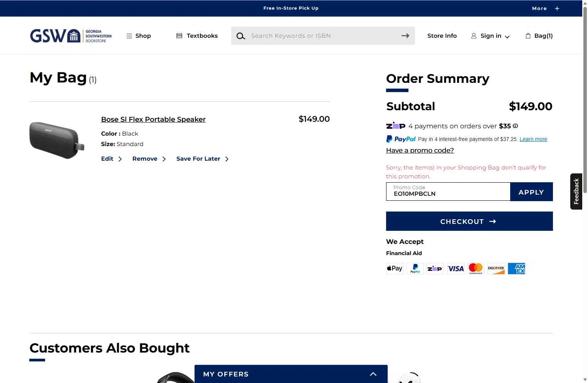588x383 pixels.
Task: Click the Financial Aid text
Action: (x=404, y=253)
